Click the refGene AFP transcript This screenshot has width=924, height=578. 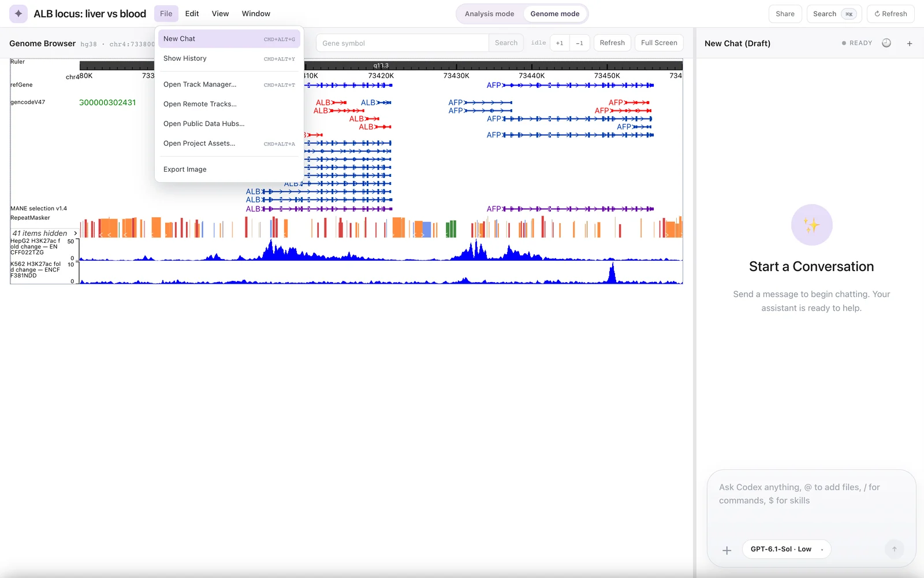click(570, 85)
